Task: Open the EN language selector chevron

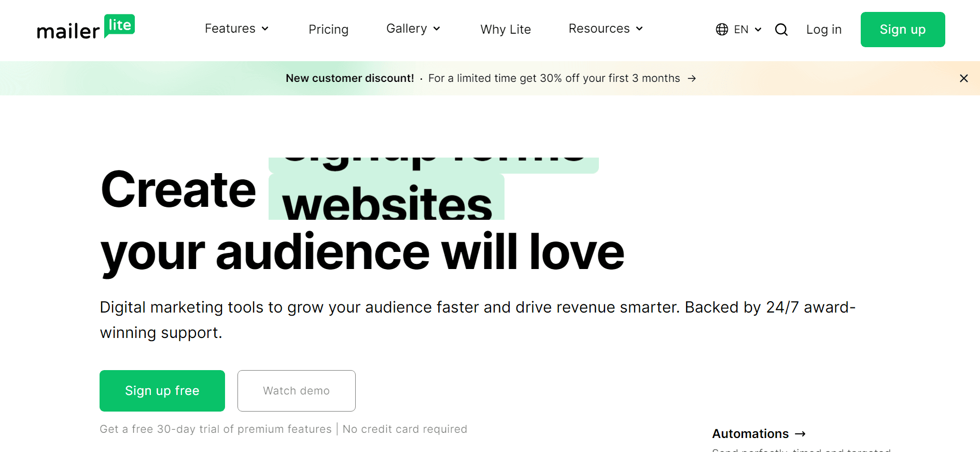Action: point(758,30)
